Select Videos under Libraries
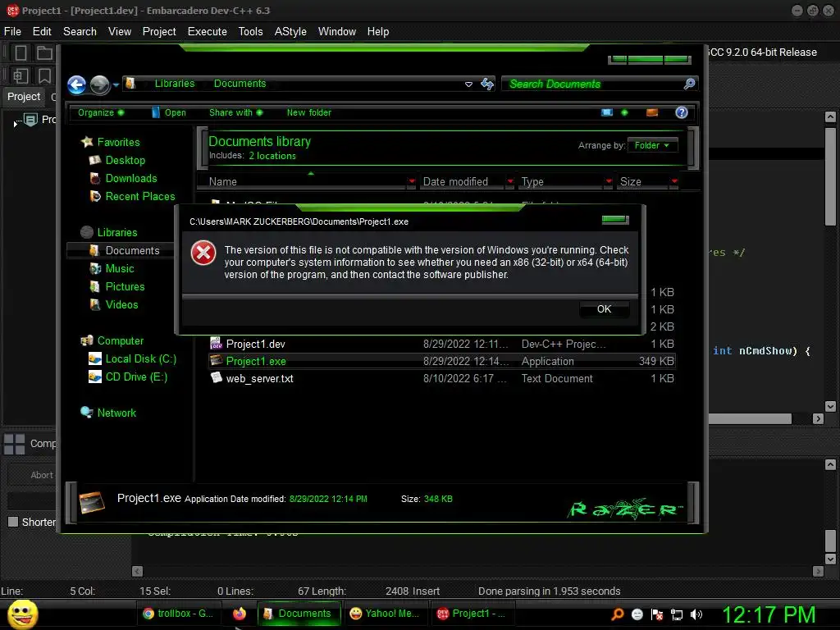Screen dimensions: 840x630 pos(121,305)
